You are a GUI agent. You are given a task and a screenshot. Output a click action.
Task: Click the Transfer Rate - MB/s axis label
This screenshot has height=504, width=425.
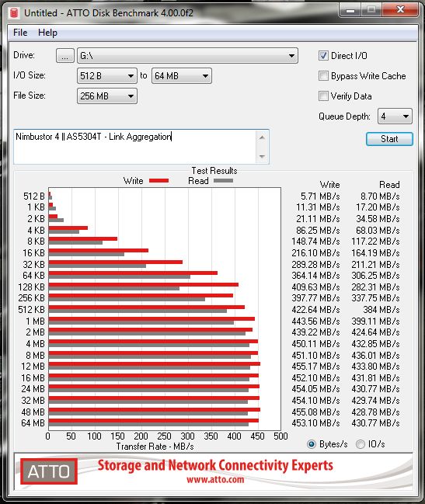(x=155, y=447)
